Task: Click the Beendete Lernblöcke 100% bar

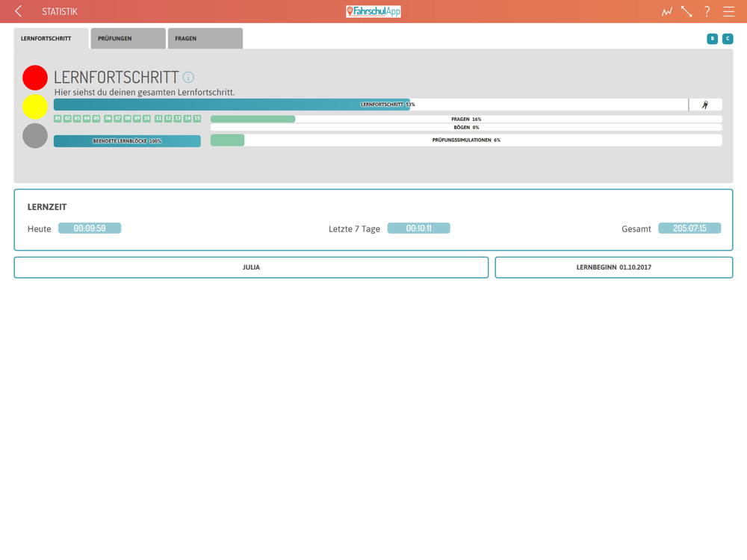Action: pyautogui.click(x=127, y=141)
